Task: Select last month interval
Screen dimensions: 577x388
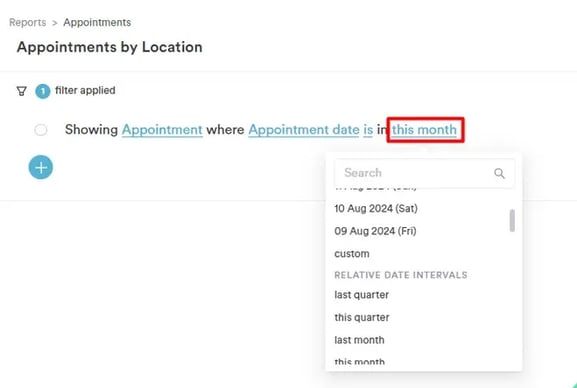Action: 359,340
